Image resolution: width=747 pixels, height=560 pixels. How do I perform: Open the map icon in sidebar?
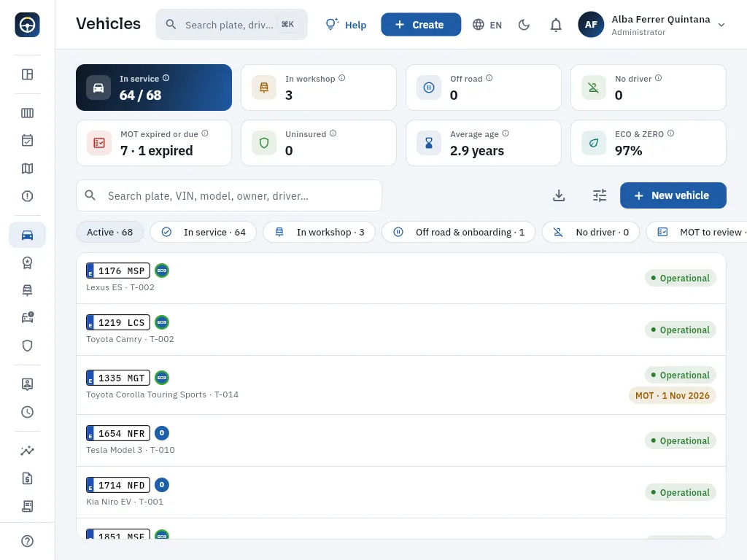(x=27, y=168)
